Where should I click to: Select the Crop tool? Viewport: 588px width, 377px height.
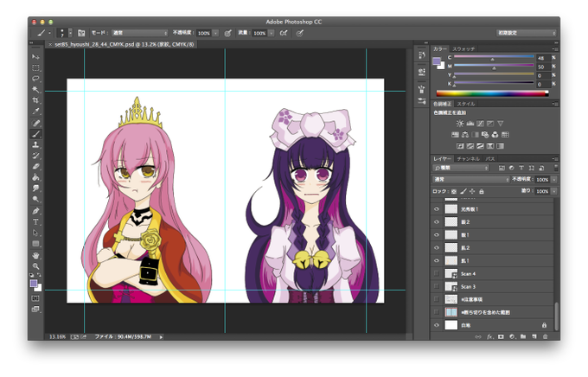(35, 100)
